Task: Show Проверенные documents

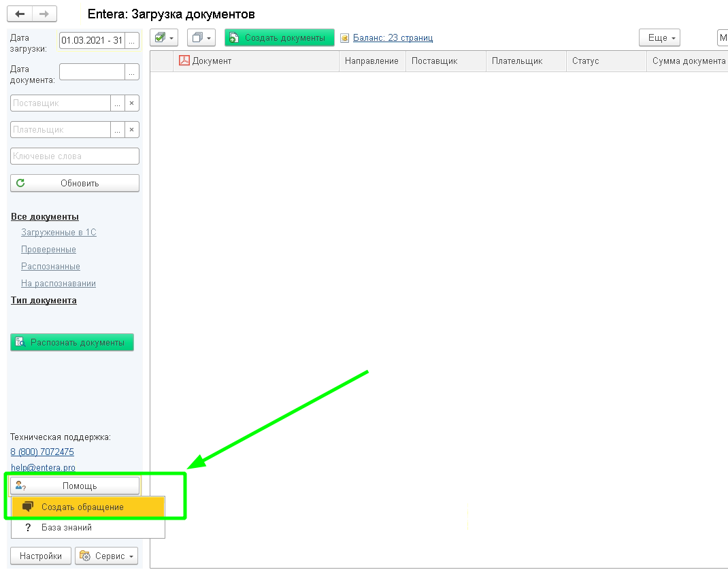Action: [48, 250]
